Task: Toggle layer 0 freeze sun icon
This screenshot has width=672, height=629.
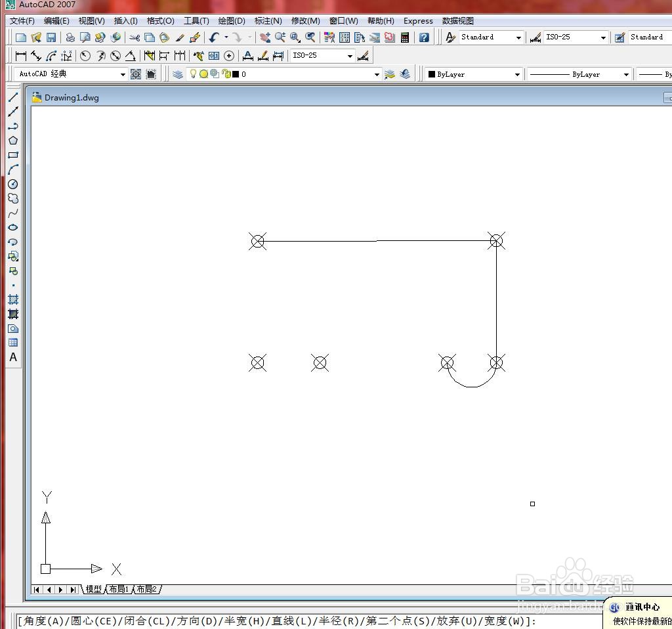Action: pos(204,74)
